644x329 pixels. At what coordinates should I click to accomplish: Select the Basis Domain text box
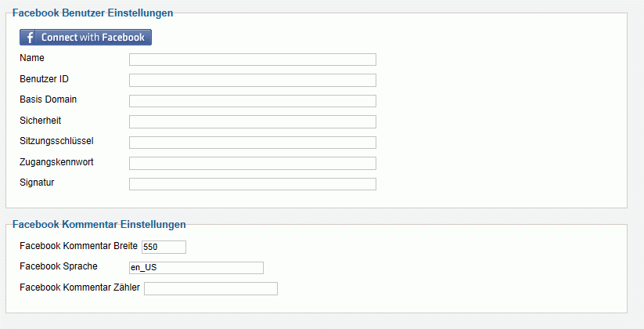click(x=252, y=101)
